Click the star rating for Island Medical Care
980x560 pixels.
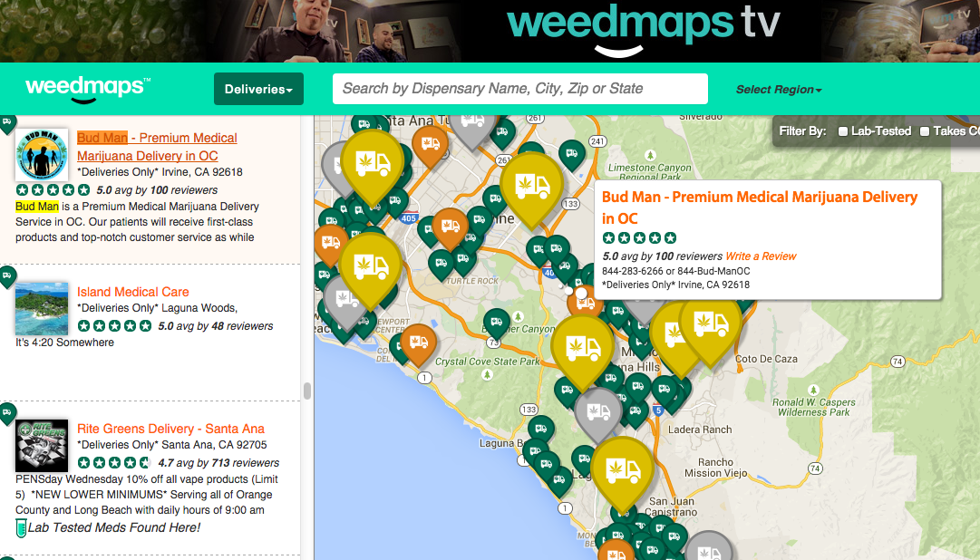click(x=114, y=325)
